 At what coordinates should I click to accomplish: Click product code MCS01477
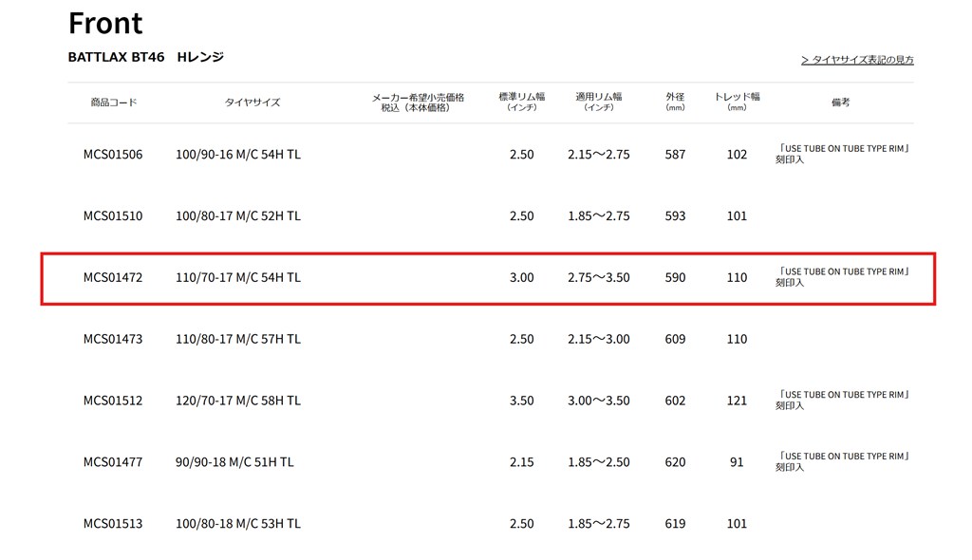tap(113, 462)
